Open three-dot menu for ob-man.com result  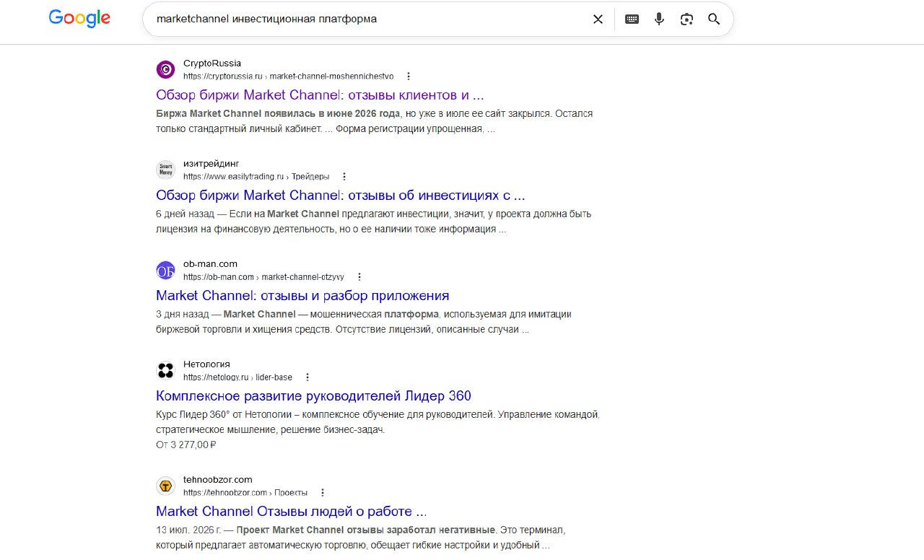tap(359, 276)
